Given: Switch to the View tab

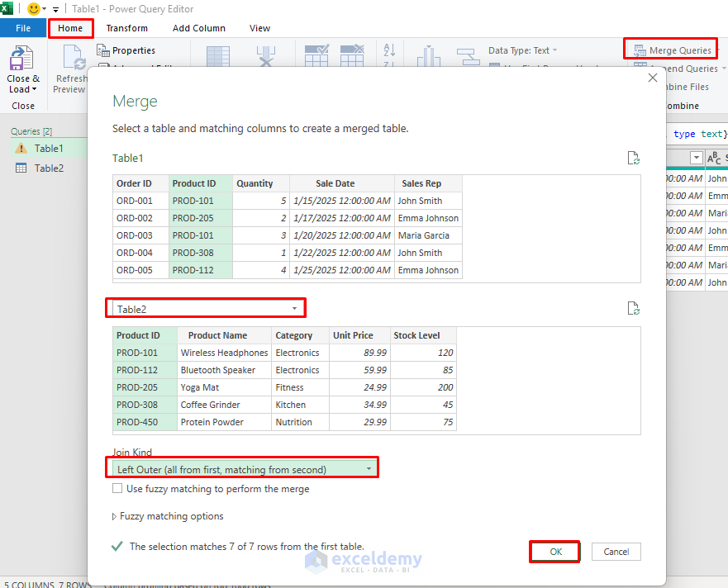Looking at the screenshot, I should (259, 28).
